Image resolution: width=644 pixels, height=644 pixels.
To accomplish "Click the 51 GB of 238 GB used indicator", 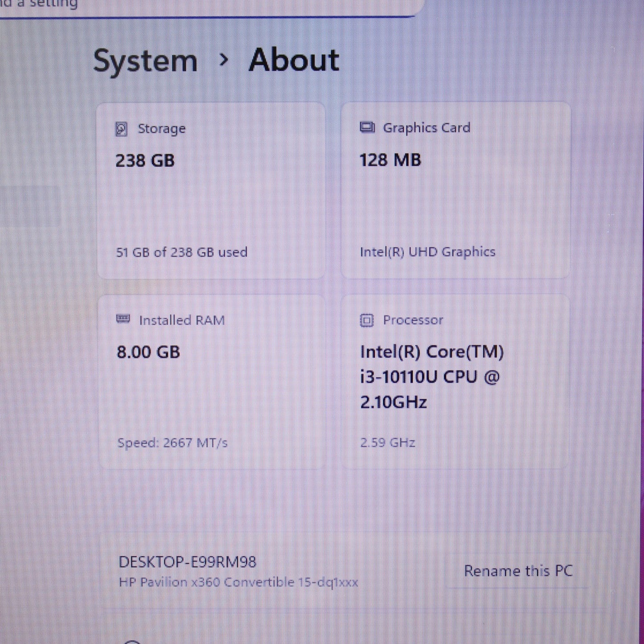I will (x=182, y=252).
